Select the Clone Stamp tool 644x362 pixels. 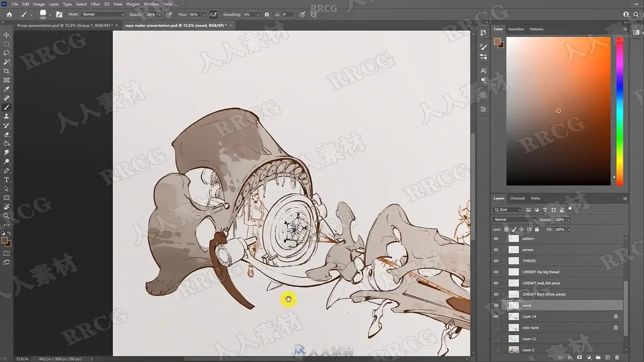coord(7,116)
